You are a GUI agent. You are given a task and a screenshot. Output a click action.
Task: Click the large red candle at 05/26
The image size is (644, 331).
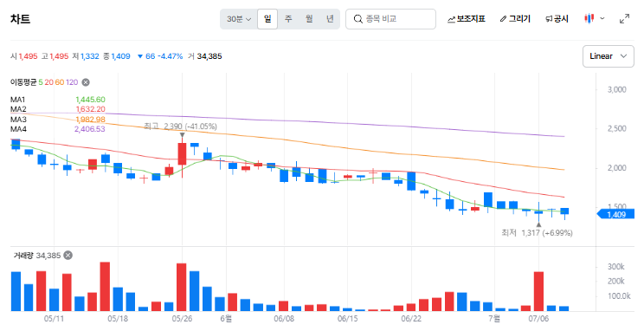point(182,153)
